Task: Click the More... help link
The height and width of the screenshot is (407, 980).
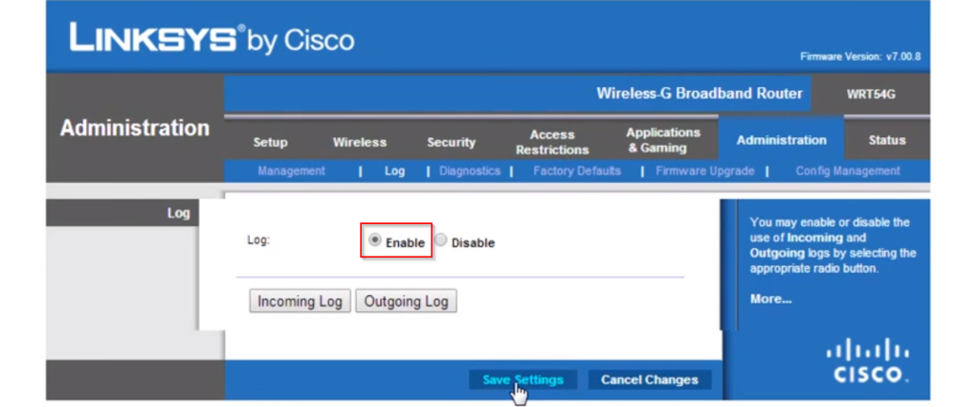Action: click(770, 299)
